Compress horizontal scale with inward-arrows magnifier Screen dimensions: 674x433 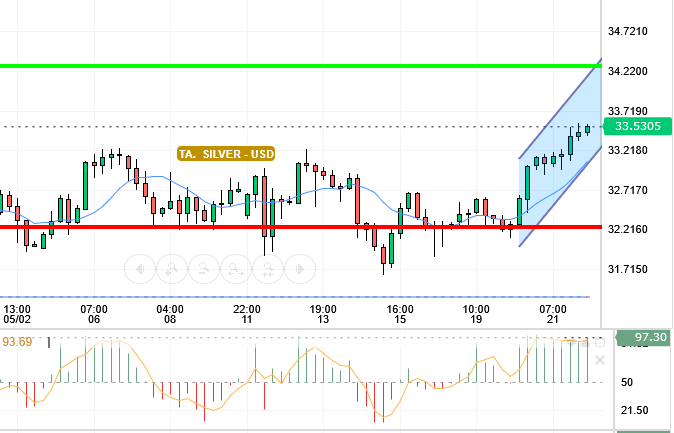point(268,269)
